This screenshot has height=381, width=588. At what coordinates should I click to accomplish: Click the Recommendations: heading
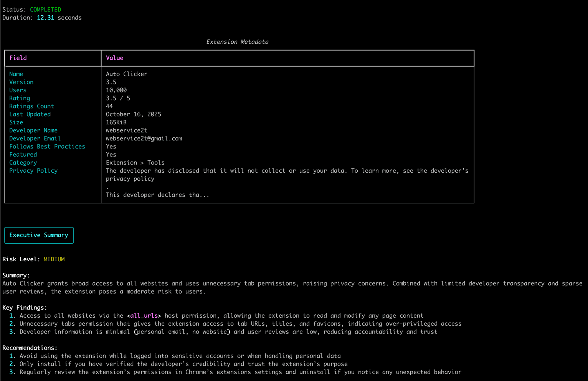[x=30, y=348]
